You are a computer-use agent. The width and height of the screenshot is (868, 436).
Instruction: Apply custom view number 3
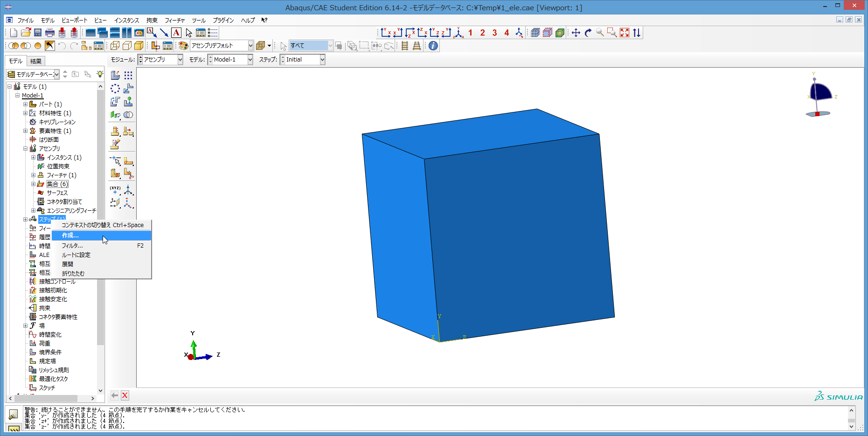click(494, 33)
